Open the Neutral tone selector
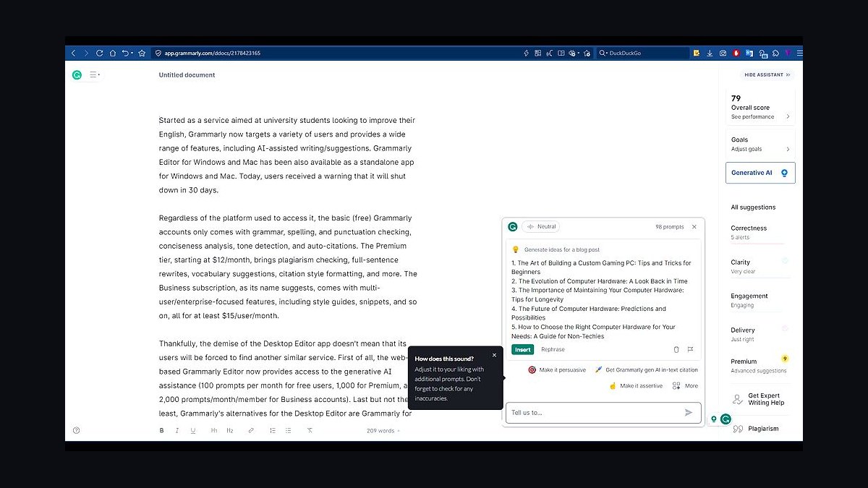 point(542,226)
